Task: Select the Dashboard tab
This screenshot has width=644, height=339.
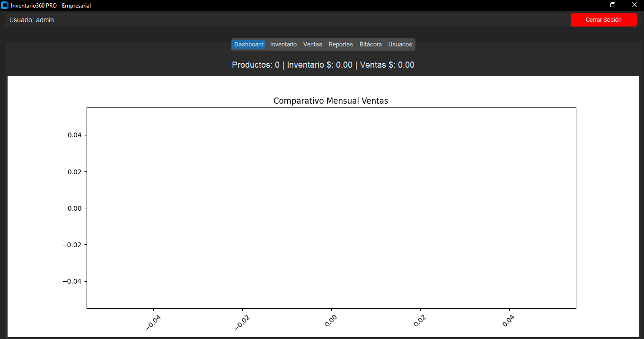Action: [249, 45]
